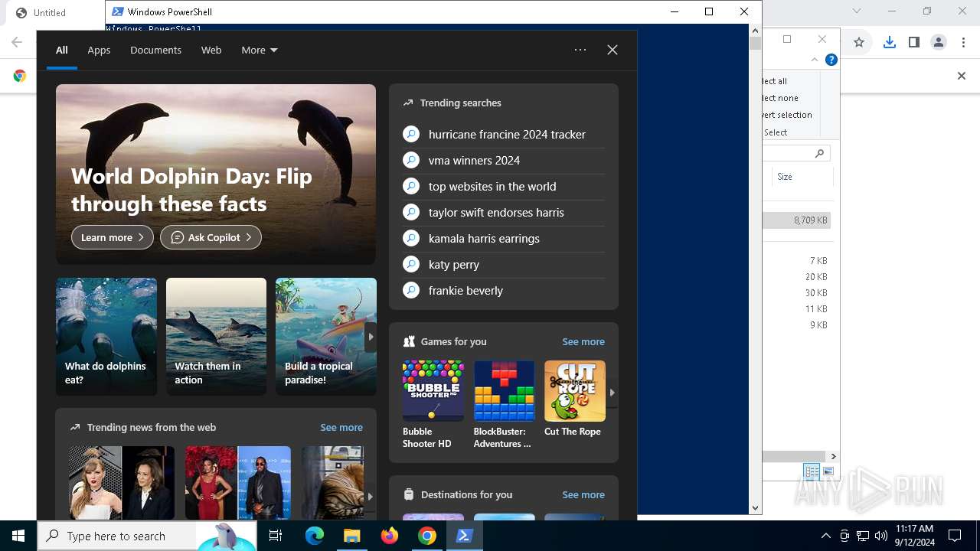This screenshot has width=980, height=551.
Task: Click the Ask Copilot button
Action: [211, 237]
